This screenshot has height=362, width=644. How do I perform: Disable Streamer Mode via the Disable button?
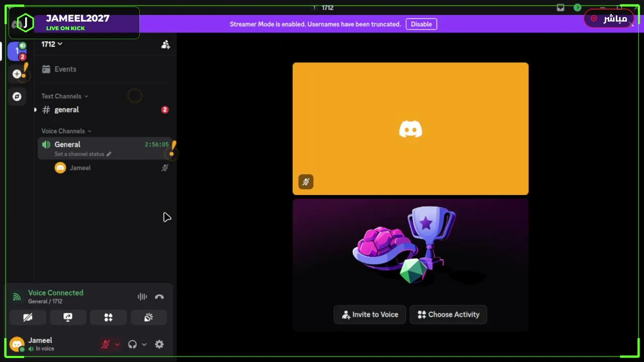click(x=421, y=24)
